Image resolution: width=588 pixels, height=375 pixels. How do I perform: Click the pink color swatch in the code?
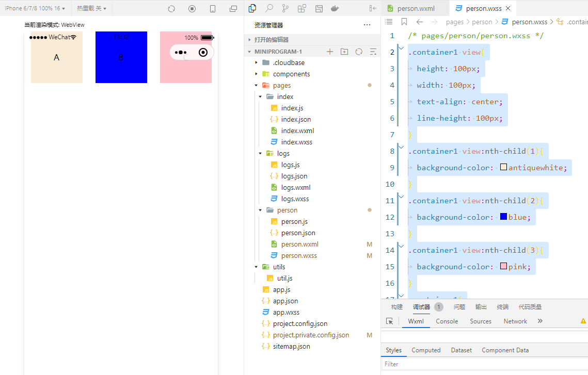coord(504,266)
